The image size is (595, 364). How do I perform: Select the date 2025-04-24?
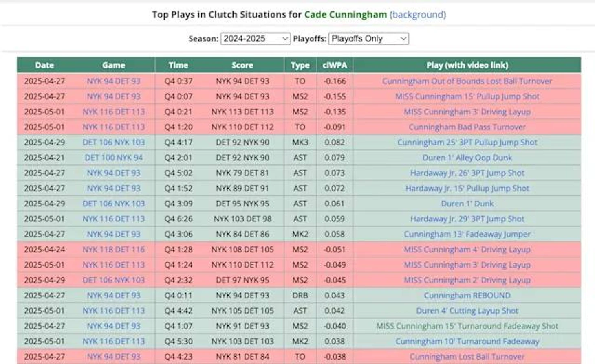44,250
